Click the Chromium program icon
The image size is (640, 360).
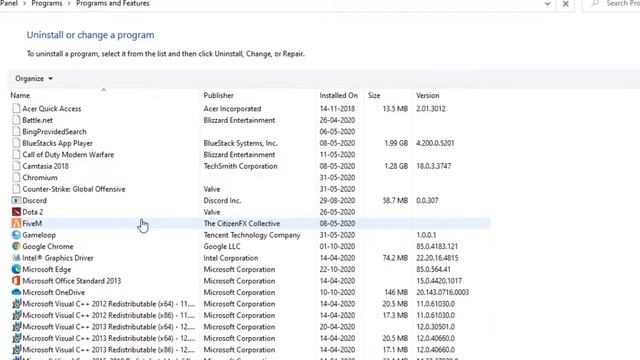(x=16, y=177)
